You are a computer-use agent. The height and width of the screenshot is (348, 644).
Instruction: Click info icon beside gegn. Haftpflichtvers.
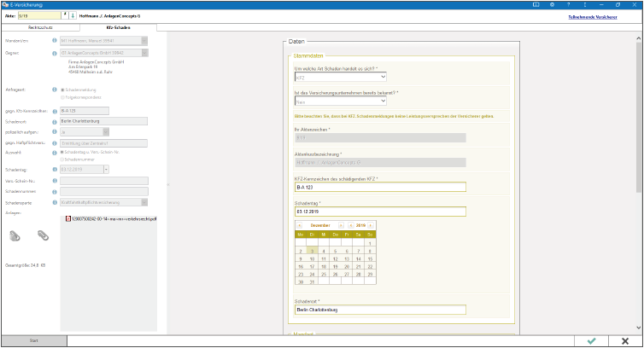tap(54, 143)
